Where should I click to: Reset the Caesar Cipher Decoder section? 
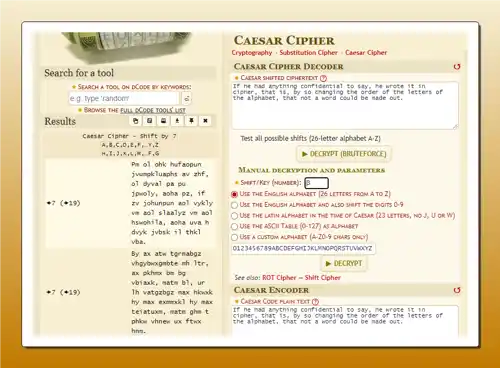point(457,67)
